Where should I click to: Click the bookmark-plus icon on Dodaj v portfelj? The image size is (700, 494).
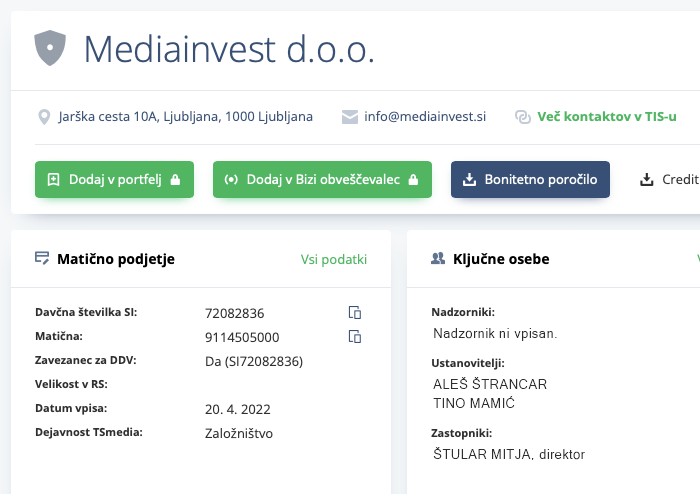pyautogui.click(x=53, y=179)
